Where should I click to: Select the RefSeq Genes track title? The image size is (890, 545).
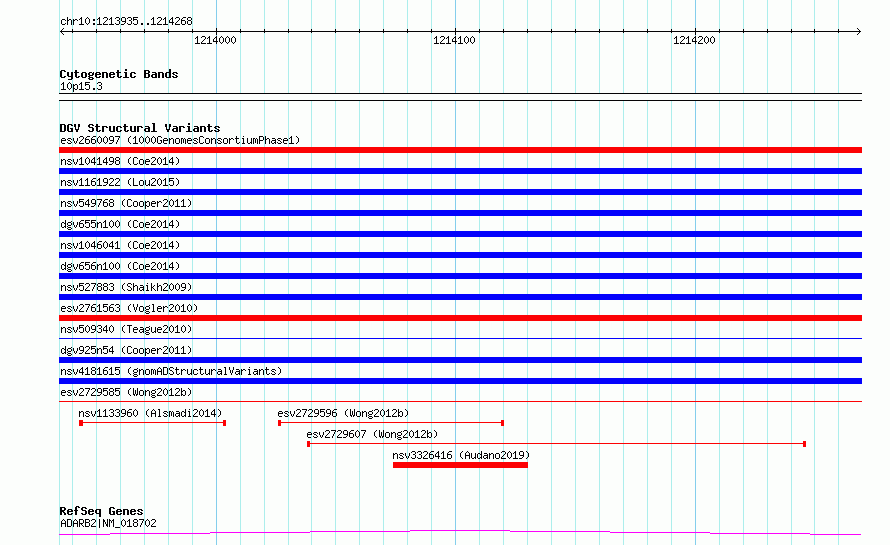pos(101,511)
